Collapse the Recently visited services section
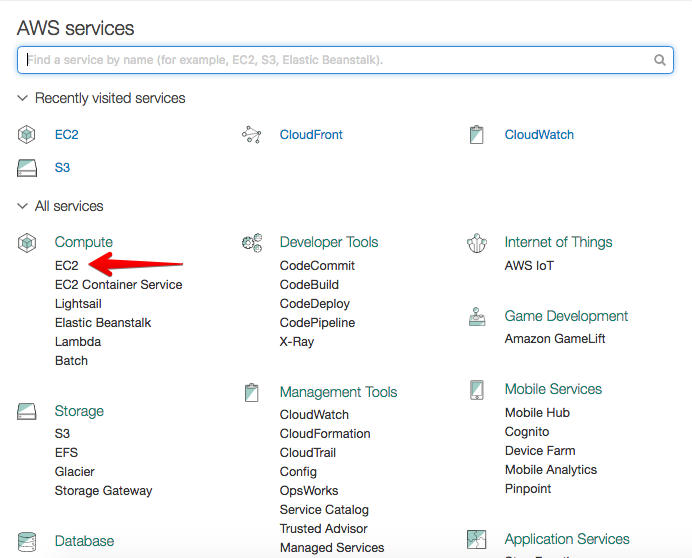The width and height of the screenshot is (692, 558). click(22, 98)
